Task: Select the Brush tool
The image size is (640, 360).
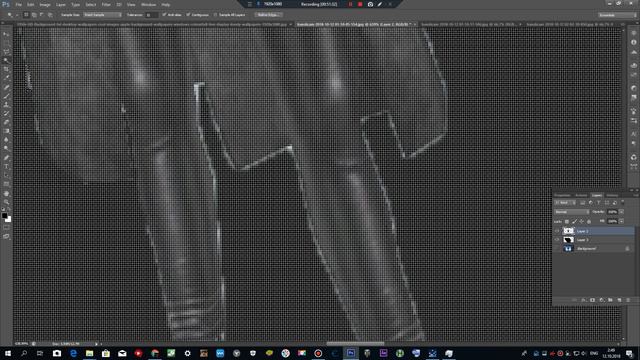Action: tap(6, 96)
